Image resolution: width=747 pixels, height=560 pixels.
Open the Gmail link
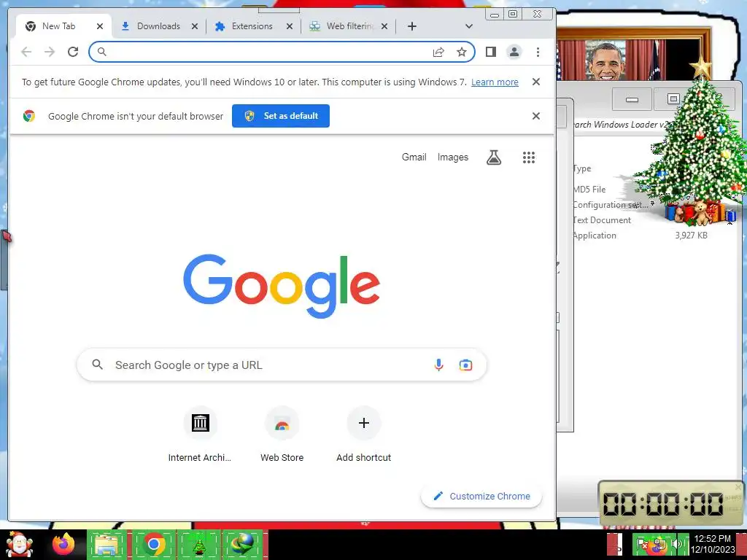414,157
